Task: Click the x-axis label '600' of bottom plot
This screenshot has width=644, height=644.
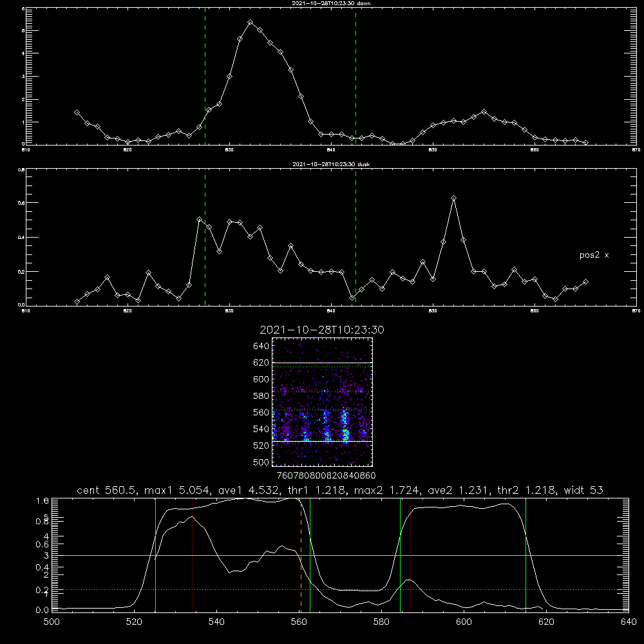Action: coord(464,622)
